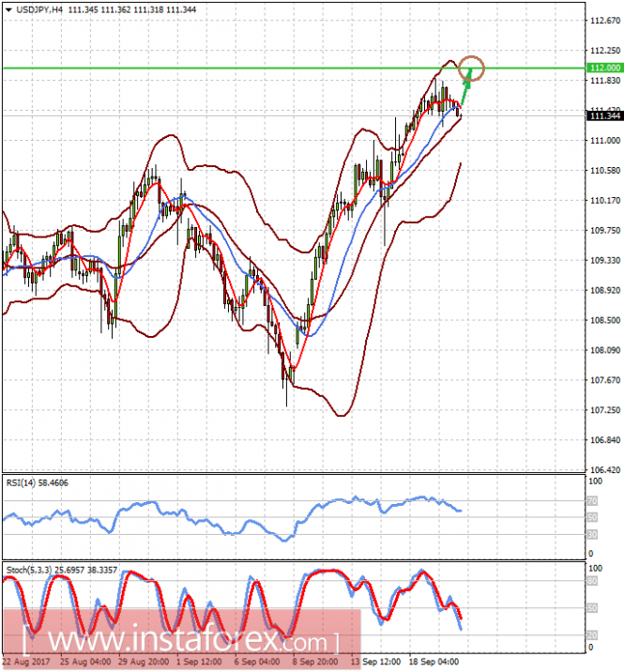This screenshot has height=672, width=624.
Task: Click the black 111.344 current price tag
Action: 604,115
